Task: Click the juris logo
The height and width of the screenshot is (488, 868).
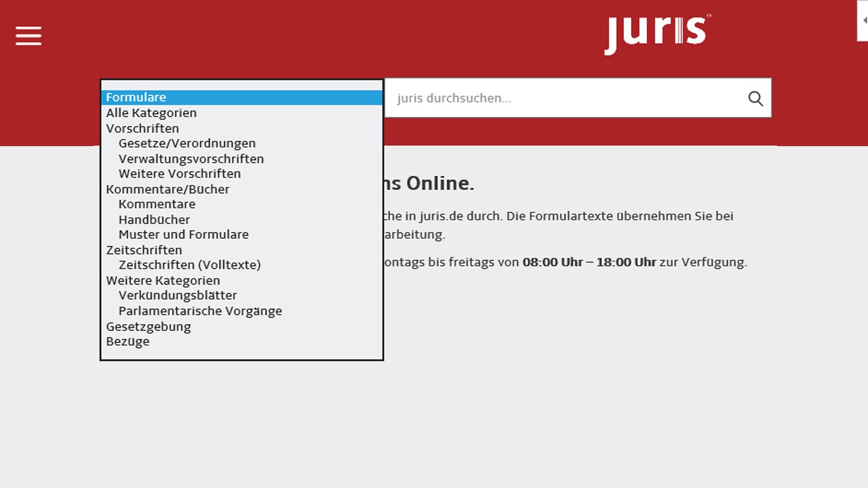Action: point(658,34)
